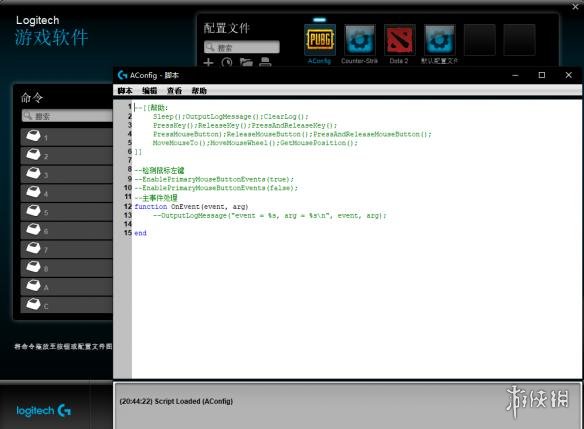Open the 帮助 menu in script editor

pyautogui.click(x=199, y=90)
